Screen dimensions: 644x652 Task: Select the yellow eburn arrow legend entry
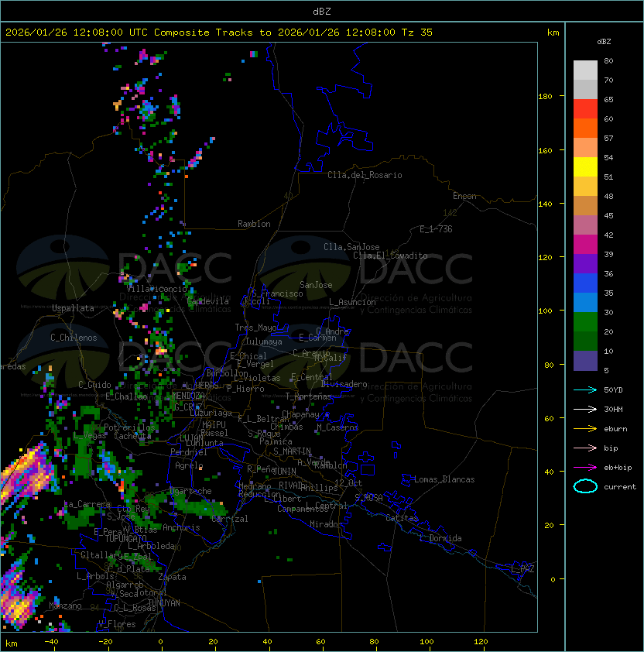[x=585, y=429]
